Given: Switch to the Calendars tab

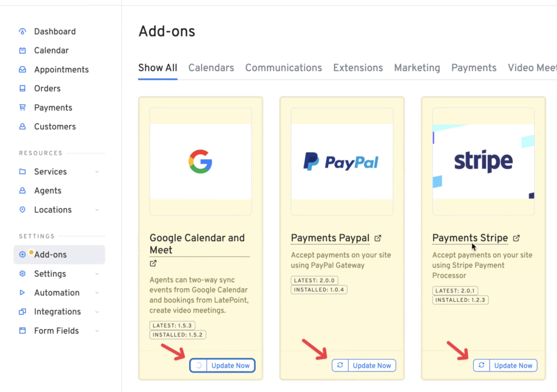Looking at the screenshot, I should (x=211, y=68).
